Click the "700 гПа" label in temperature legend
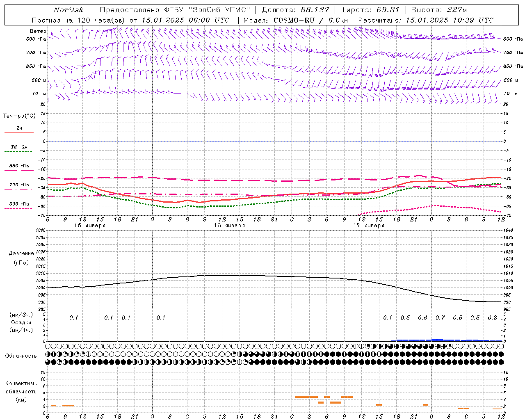525x420 pixels. [x=19, y=185]
